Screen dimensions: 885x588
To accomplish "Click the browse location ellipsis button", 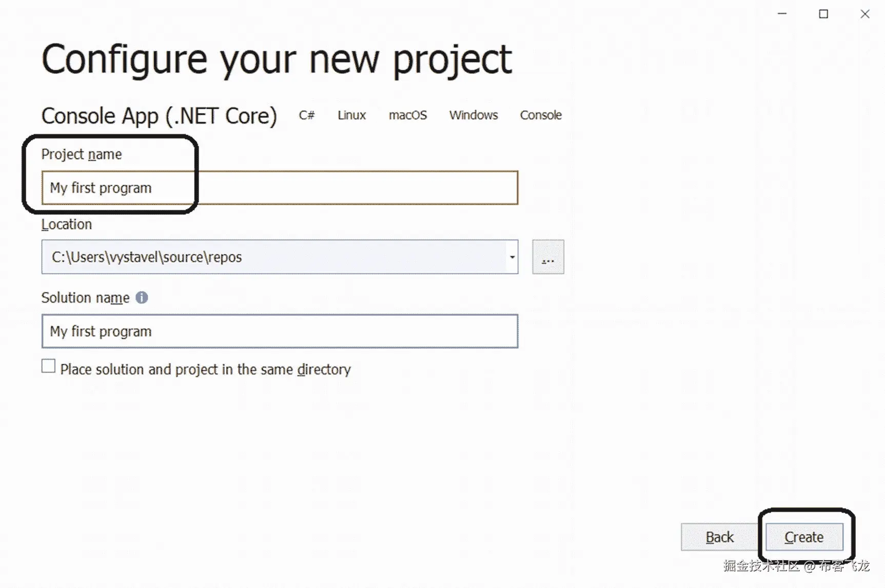I will click(x=548, y=257).
